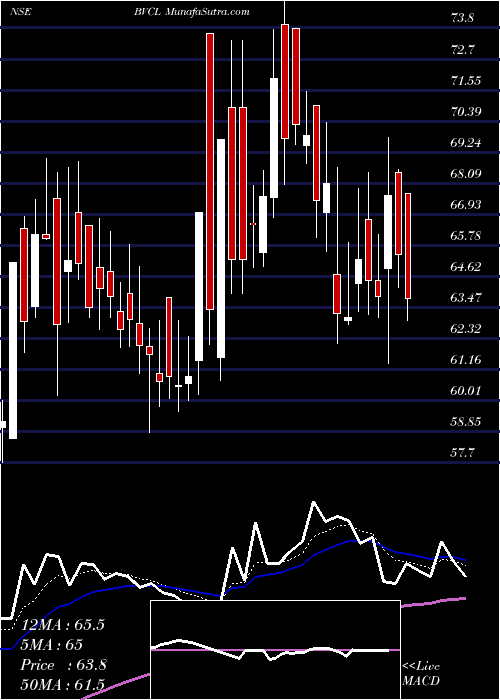
Task: Select the 71.55 price axis label
Action: (466, 80)
